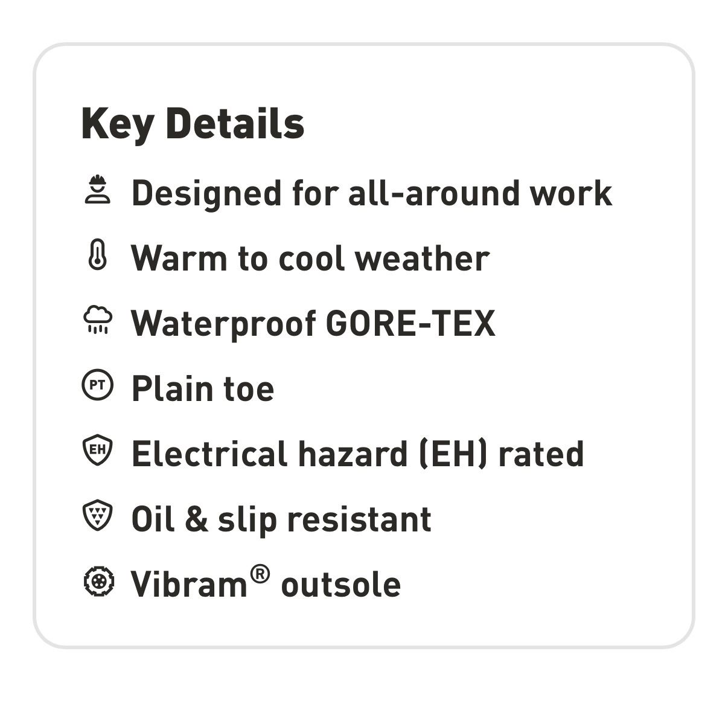Image resolution: width=728 pixels, height=709 pixels.
Task: Click 'Plain toe' text
Action: click(x=203, y=389)
